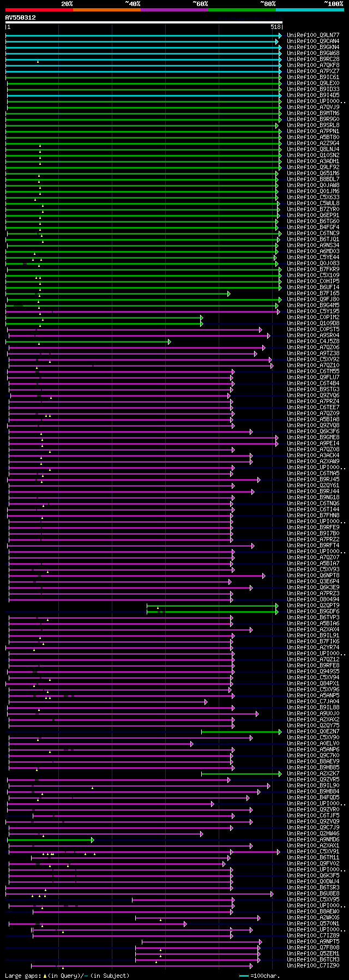Select hit label UniRef100_Q2QPT9
This screenshot has height=980, width=349.
(313, 605)
